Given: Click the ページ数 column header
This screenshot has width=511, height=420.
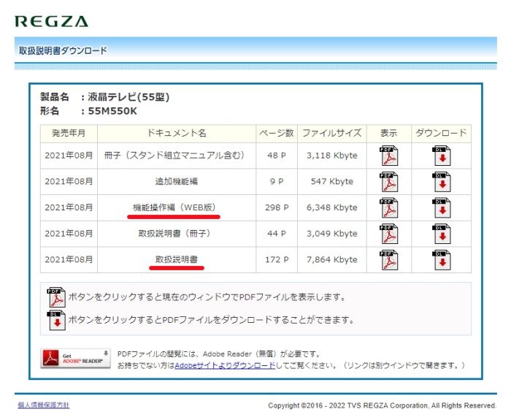Looking at the screenshot, I should (x=277, y=133).
